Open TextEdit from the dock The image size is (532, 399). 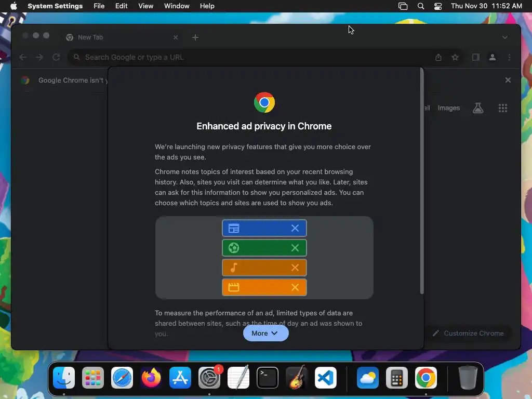(x=238, y=377)
